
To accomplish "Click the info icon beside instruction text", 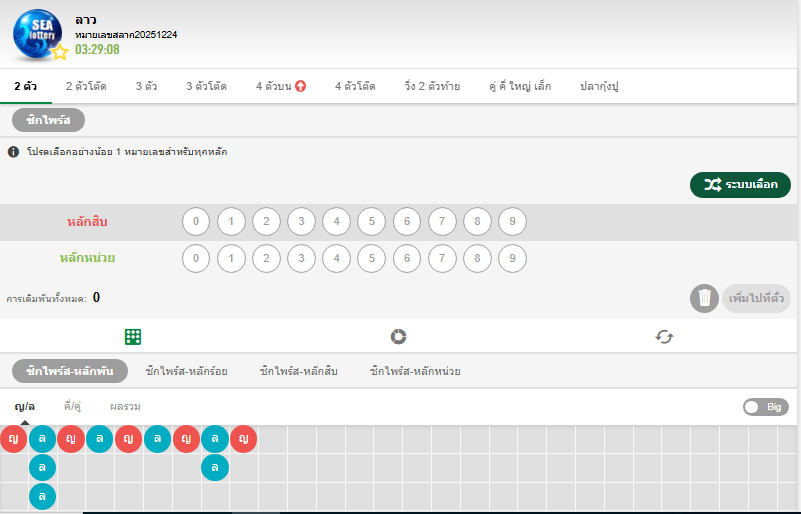I will [x=13, y=152].
